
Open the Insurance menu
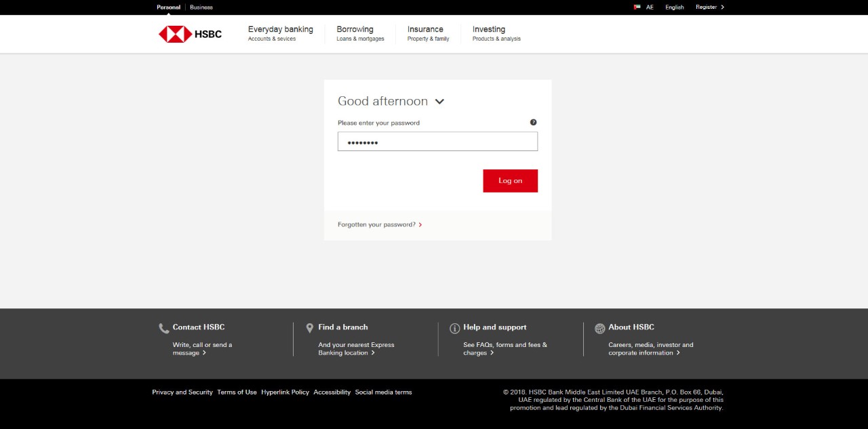[428, 33]
